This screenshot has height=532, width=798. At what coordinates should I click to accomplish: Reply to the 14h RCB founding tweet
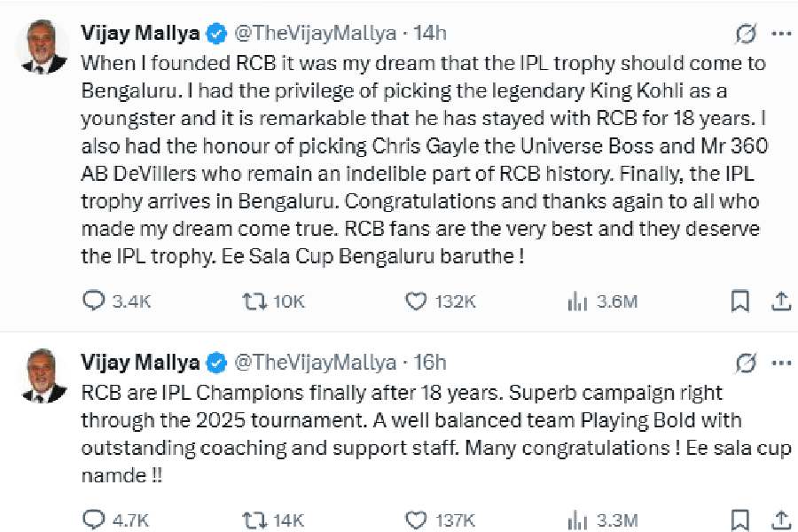[x=94, y=302]
